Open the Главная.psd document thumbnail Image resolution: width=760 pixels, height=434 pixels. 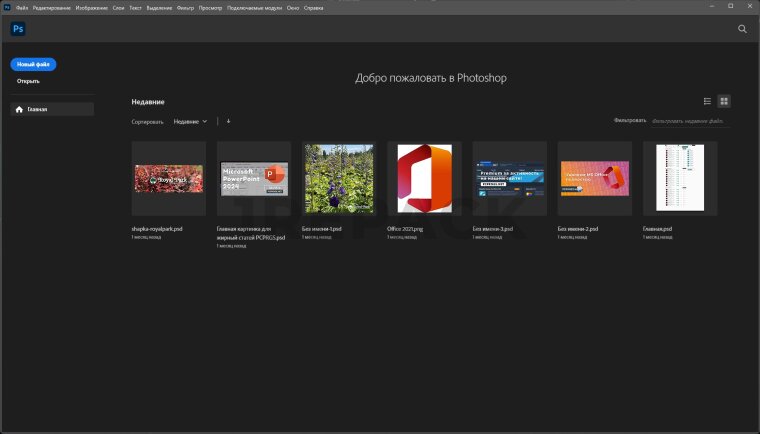click(x=680, y=178)
